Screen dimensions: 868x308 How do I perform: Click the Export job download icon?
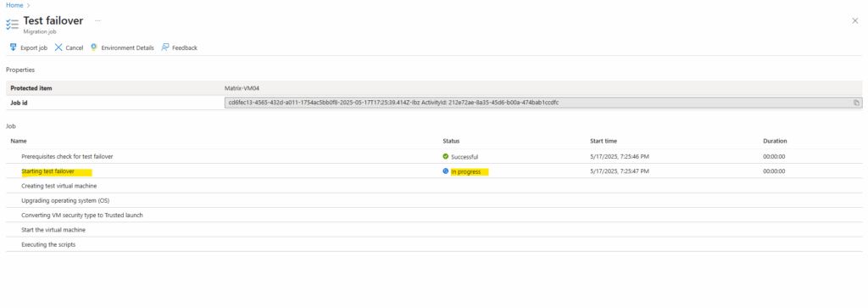[13, 48]
